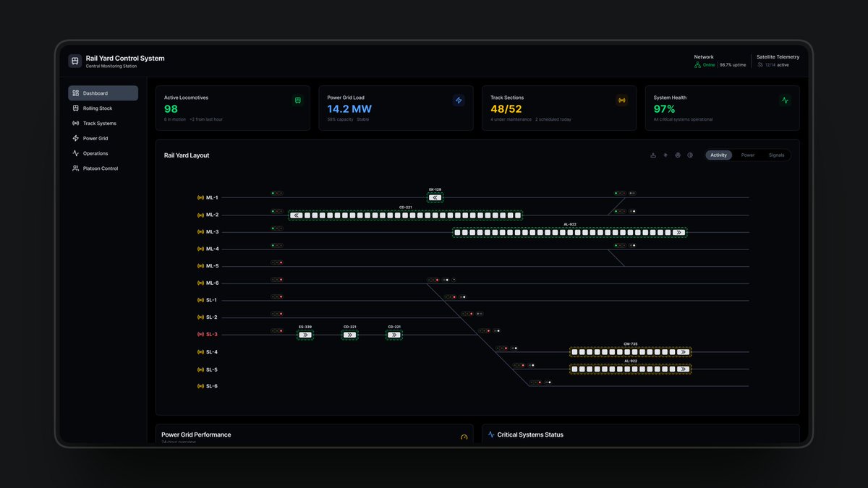Click the Rail Yard Control System train logo
Viewport: 868px width, 488px height.
[75, 61]
